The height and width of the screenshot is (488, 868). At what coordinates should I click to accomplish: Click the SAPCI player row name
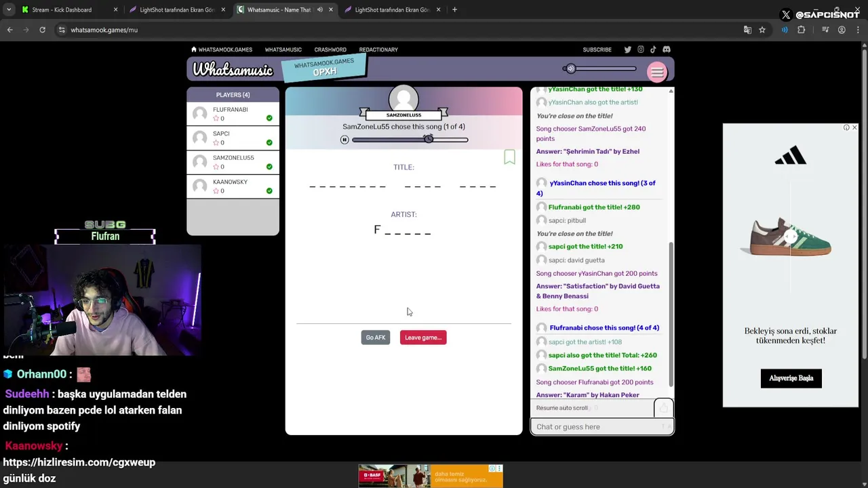(x=221, y=134)
